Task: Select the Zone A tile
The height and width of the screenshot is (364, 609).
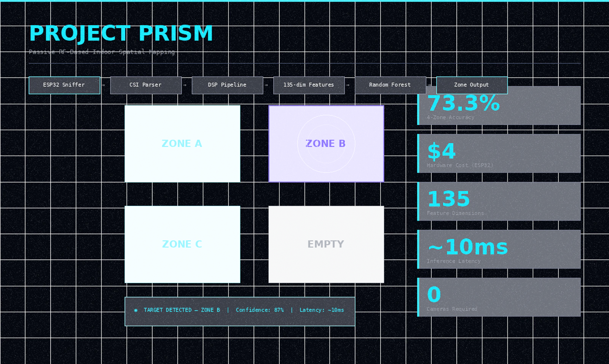Action: click(182, 144)
